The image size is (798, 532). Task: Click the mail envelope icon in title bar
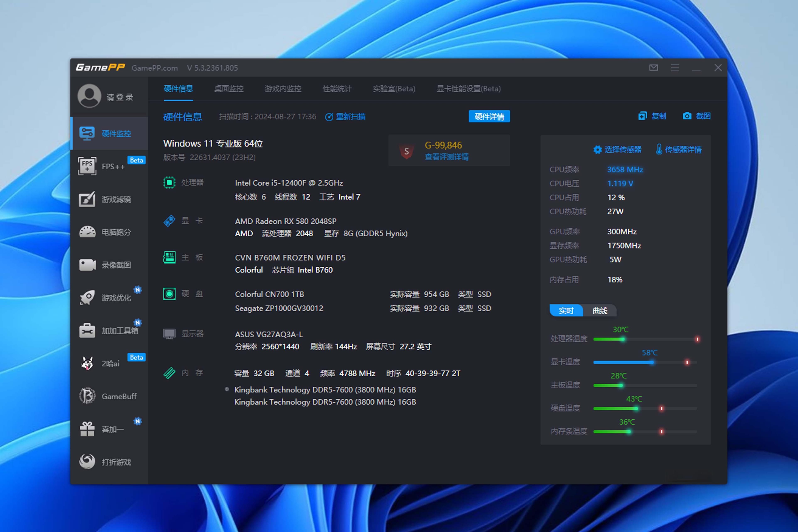click(x=653, y=68)
